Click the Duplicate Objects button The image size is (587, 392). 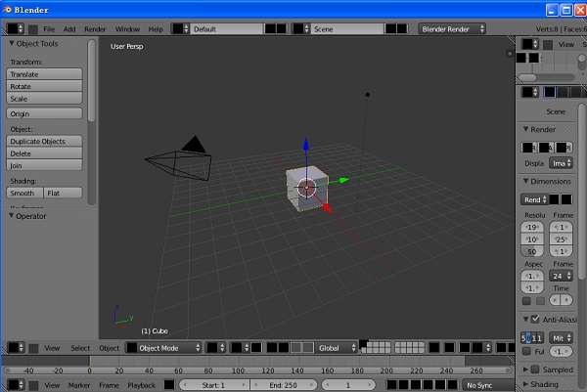coord(45,141)
